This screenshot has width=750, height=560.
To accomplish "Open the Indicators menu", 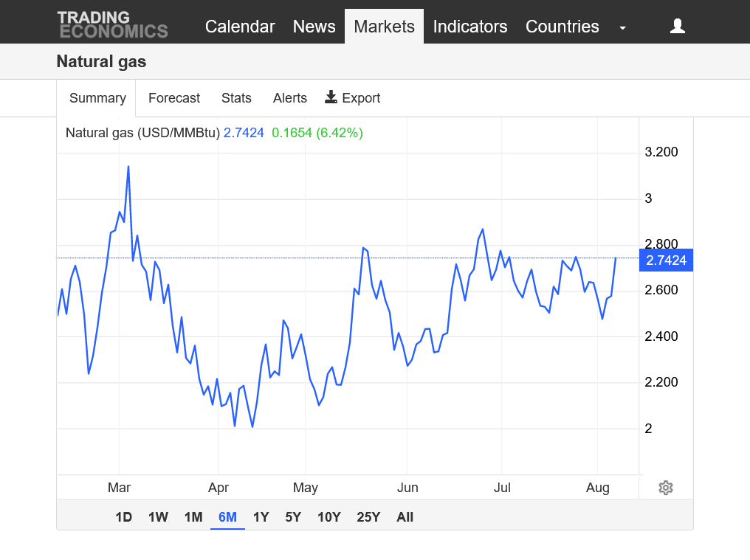I will (x=469, y=27).
